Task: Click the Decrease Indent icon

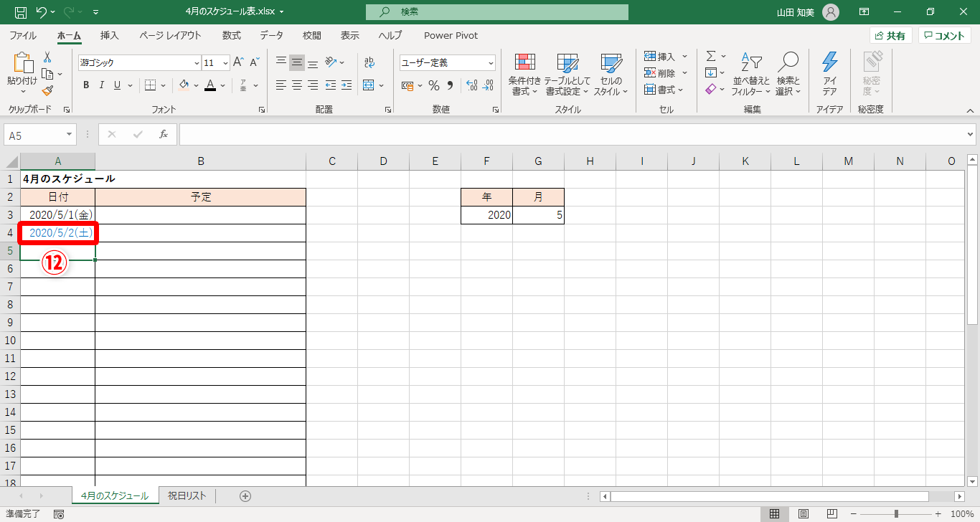Action: click(x=331, y=85)
